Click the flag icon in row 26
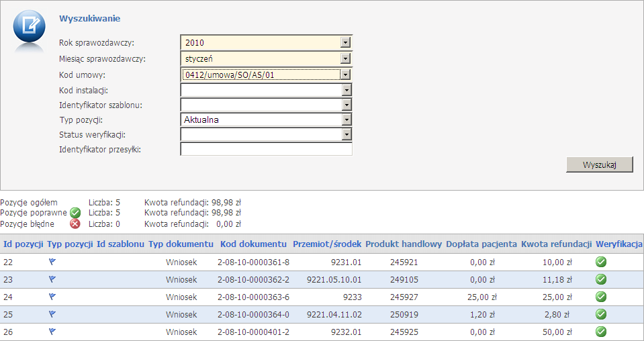 coord(52,332)
